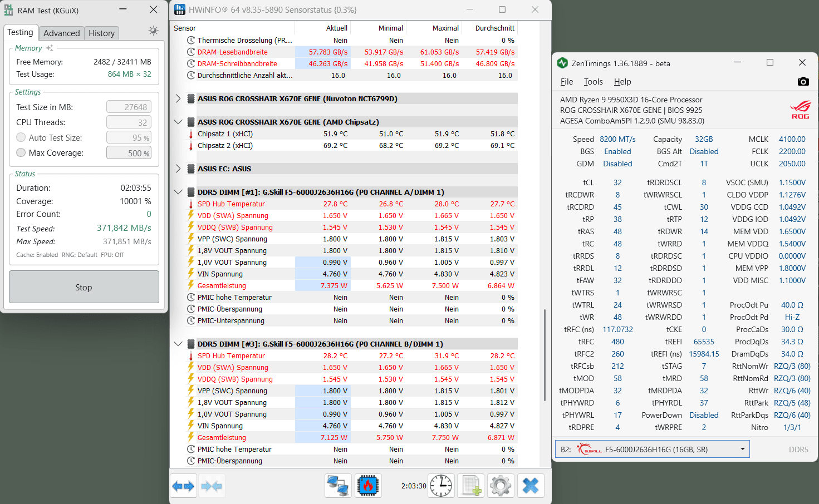This screenshot has height=504, width=819.
Task: Click DIMM #1 VDD (SWA) lightning icon
Action: coord(191,215)
